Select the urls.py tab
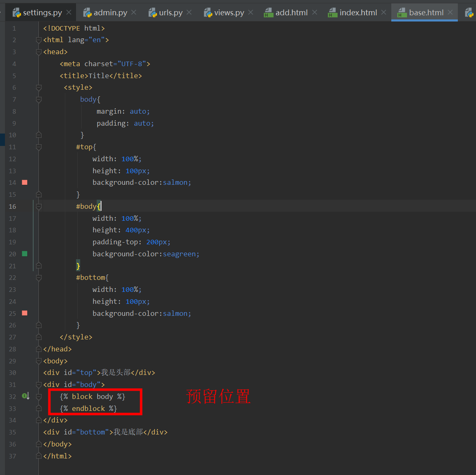Screen dimensions: 476x475 171,12
